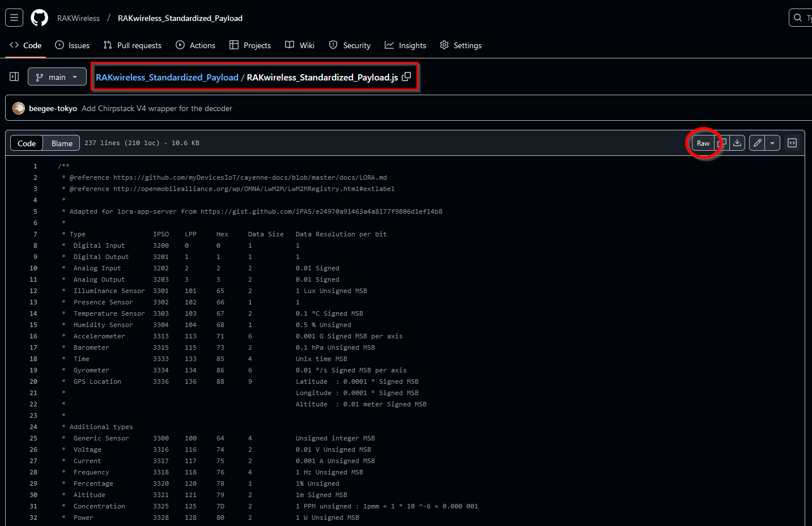
Task: Open the main branch selector dropdown
Action: [57, 76]
